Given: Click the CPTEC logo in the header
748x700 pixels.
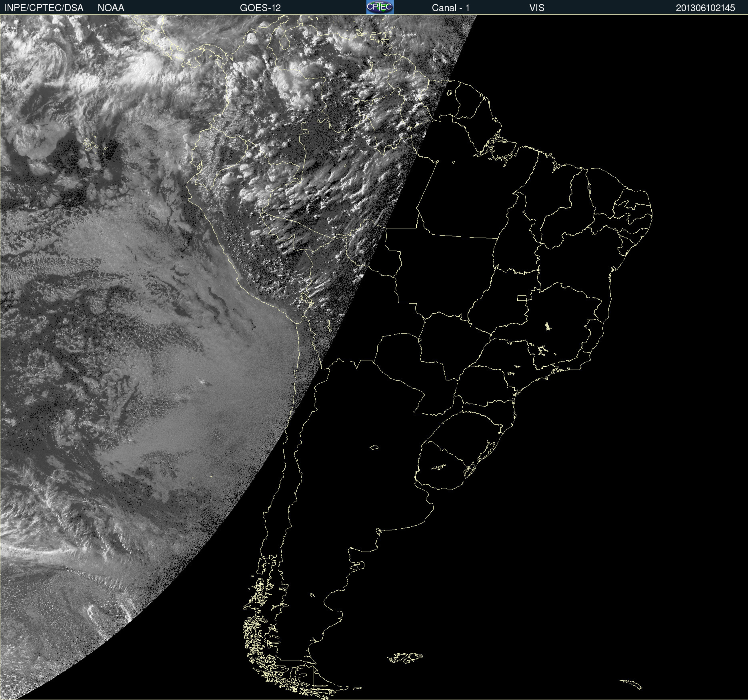Looking at the screenshot, I should 380,7.
